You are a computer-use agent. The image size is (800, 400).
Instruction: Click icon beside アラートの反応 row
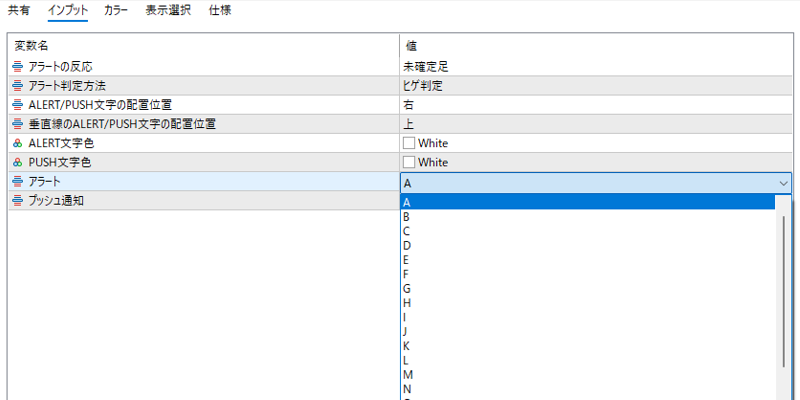tap(18, 66)
